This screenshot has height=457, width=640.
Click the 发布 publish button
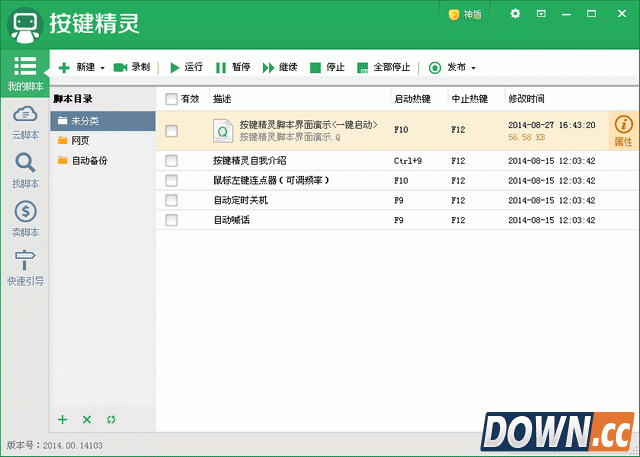[x=447, y=67]
